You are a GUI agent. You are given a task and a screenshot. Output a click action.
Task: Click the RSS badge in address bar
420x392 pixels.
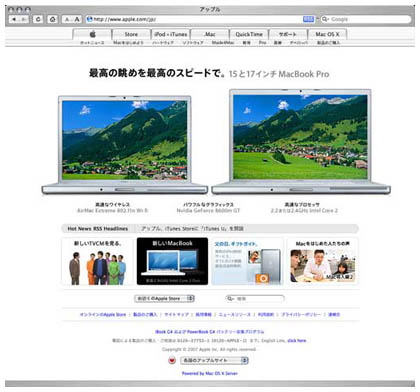point(308,19)
